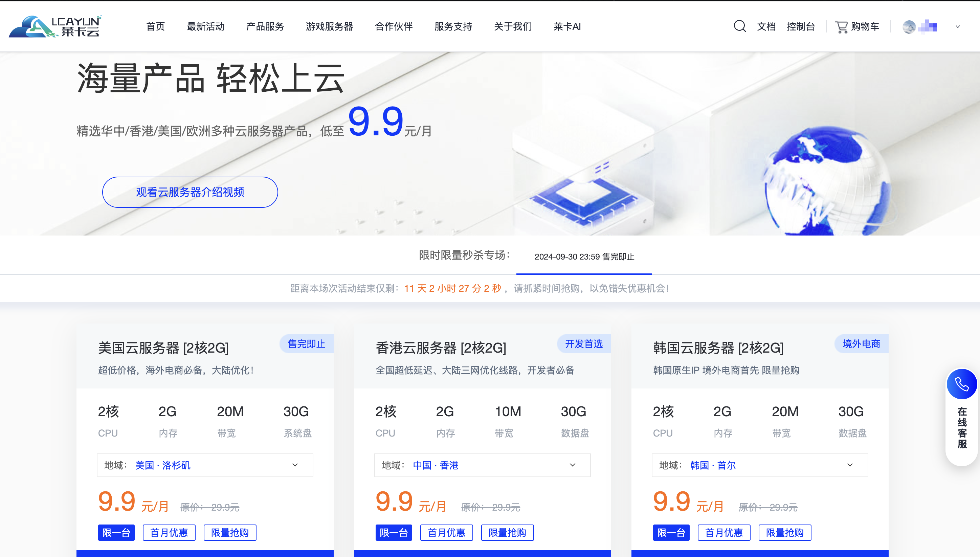Screen dimensions: 980x557
Task: Click 10M 带宽 spec on 香港 card
Action: pyautogui.click(x=508, y=421)
